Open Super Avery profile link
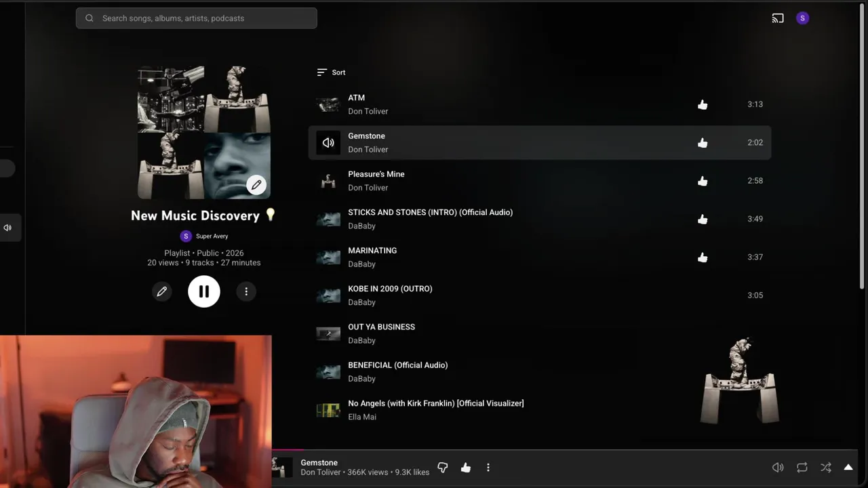This screenshot has height=488, width=868. (212, 237)
